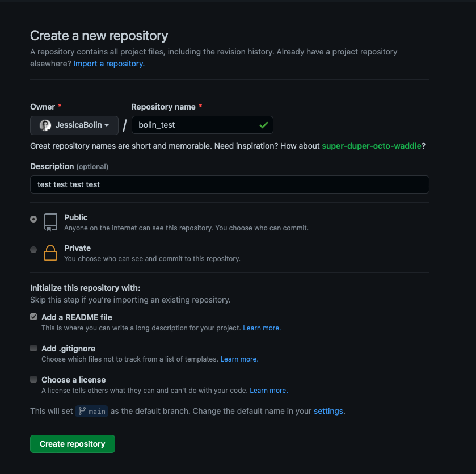
Task: Enable the Add .gitignore checkbox
Action: [33, 349]
